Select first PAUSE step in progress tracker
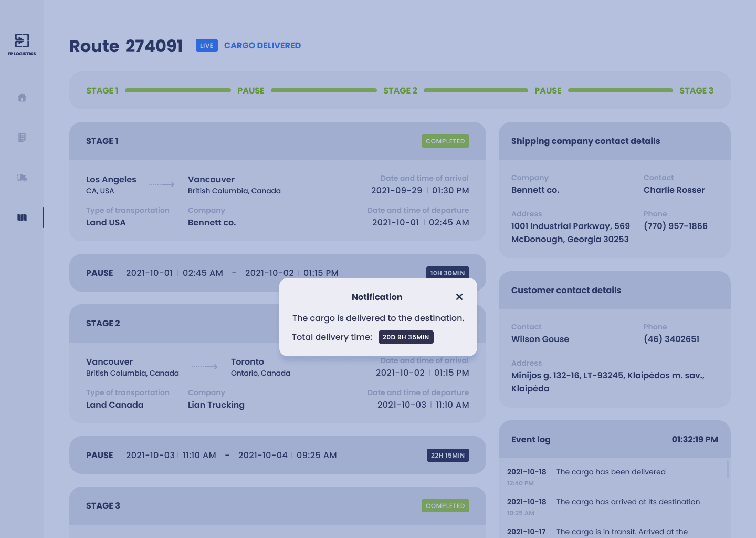This screenshot has height=538, width=756. (251, 90)
